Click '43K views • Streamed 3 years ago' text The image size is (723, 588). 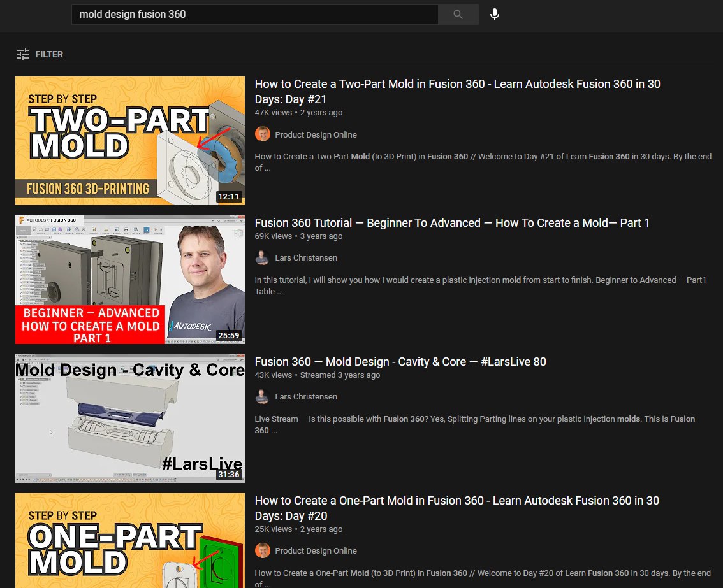point(318,375)
